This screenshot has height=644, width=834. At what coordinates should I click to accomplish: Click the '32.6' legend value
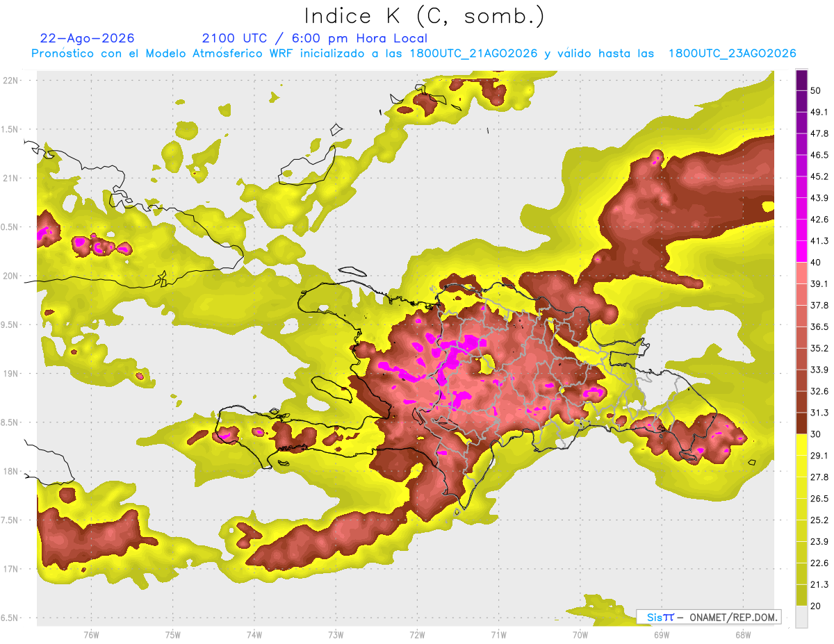click(819, 391)
